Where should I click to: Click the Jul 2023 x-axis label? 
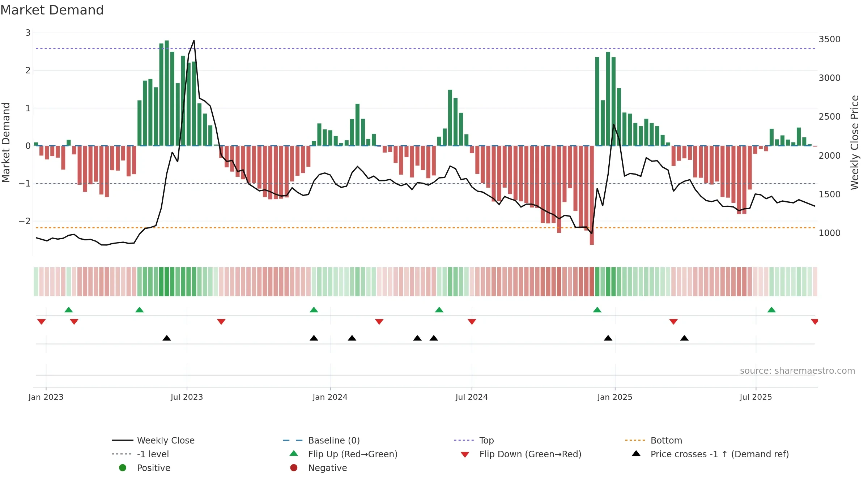click(x=187, y=397)
